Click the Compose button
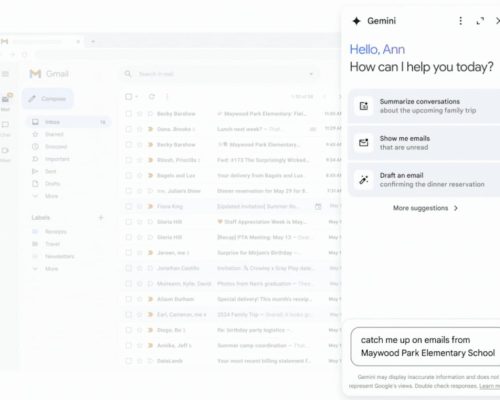 click(48, 99)
